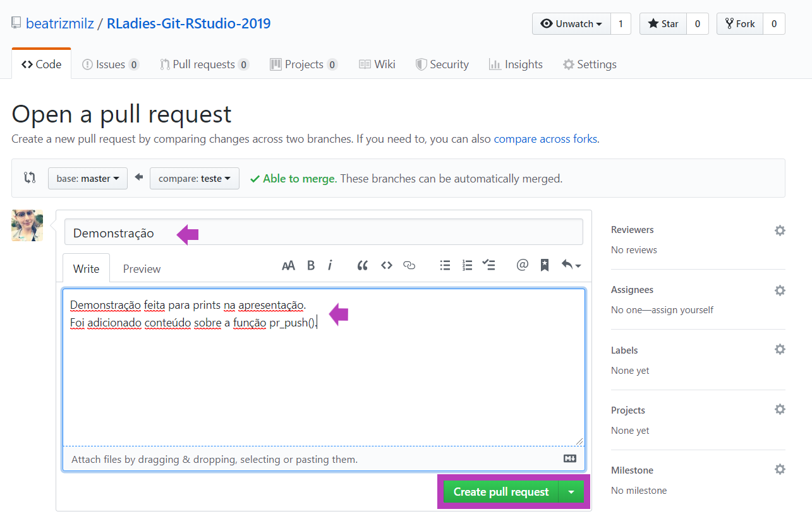Open saved replies arrow menu

(x=571, y=266)
